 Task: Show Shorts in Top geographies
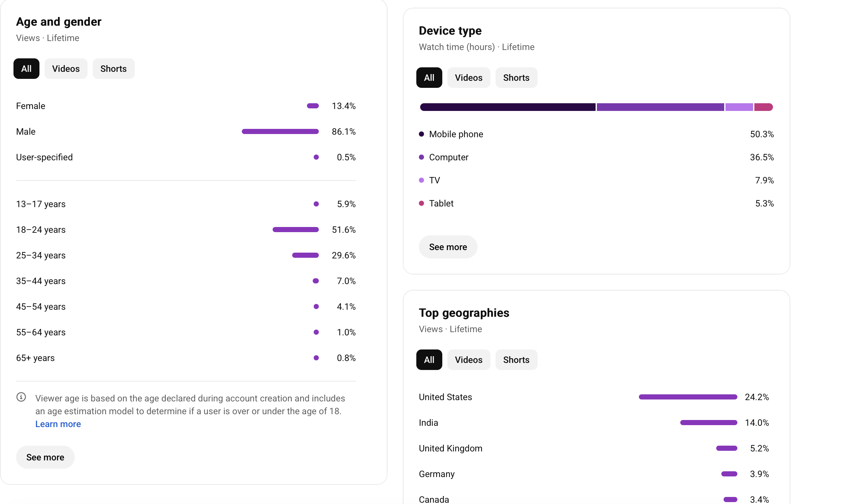tap(516, 360)
